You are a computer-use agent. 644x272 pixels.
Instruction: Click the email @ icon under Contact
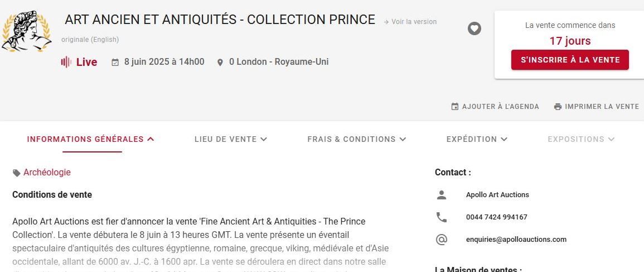[442, 240]
